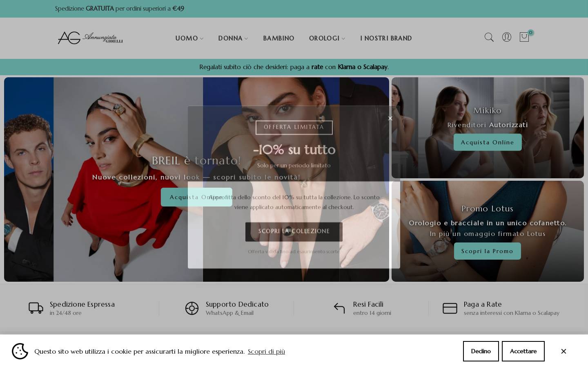The image size is (588, 368).
Task: Click the cart item count badge
Action: coord(530,33)
